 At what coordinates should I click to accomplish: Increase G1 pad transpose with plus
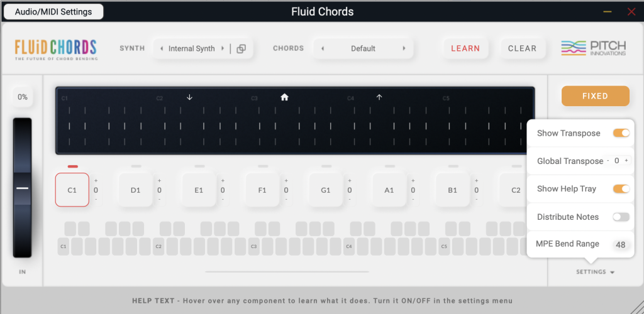click(350, 181)
